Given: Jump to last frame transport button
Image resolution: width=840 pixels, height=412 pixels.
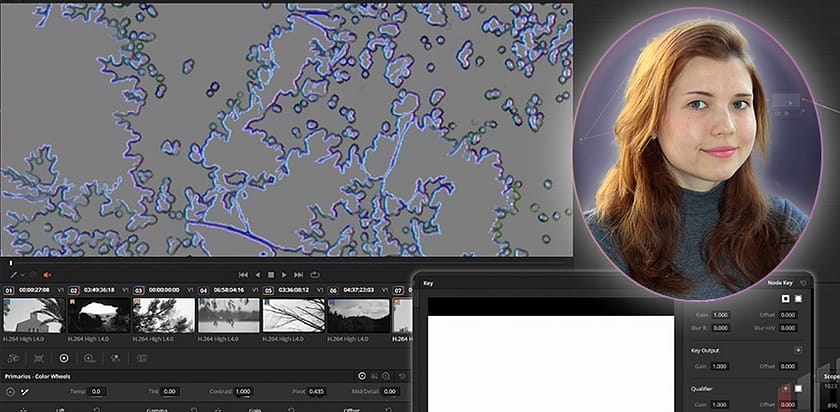Looking at the screenshot, I should [x=299, y=275].
